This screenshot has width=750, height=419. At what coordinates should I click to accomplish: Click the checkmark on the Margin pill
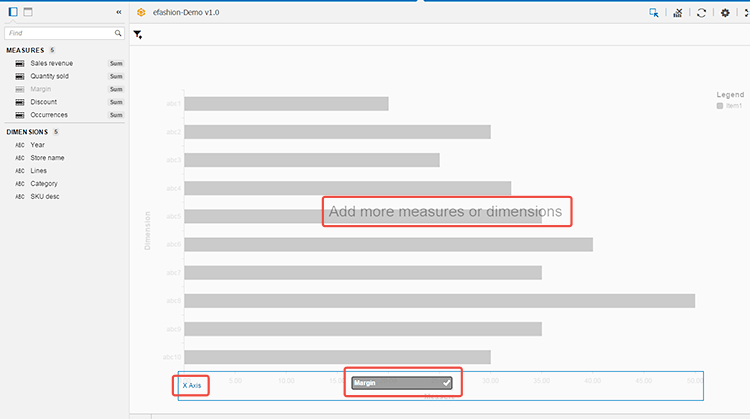446,383
